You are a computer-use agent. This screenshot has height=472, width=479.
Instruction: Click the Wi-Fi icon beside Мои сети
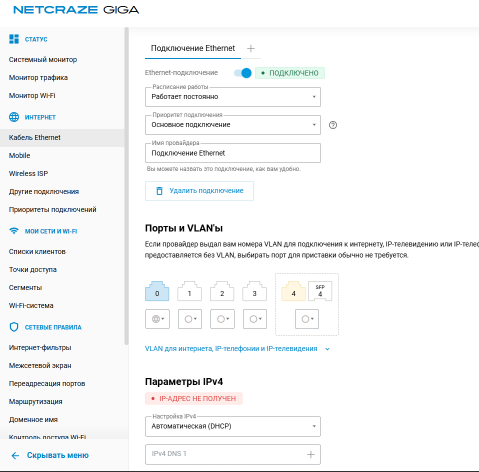point(14,231)
